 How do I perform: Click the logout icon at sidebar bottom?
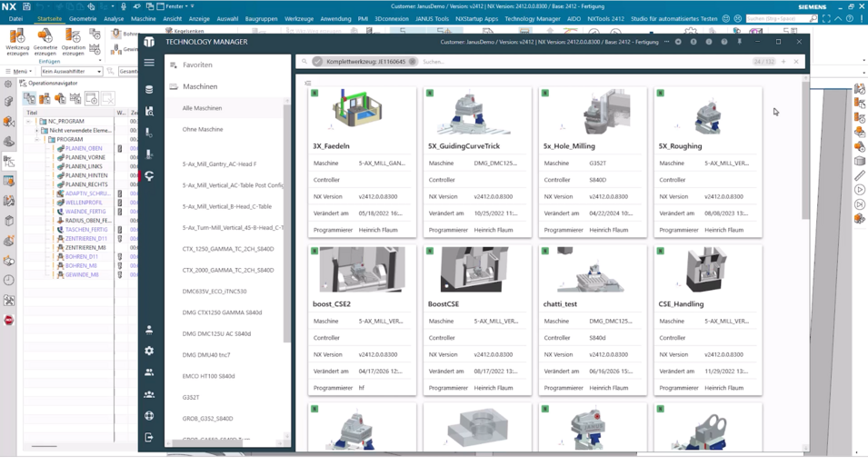(x=149, y=437)
